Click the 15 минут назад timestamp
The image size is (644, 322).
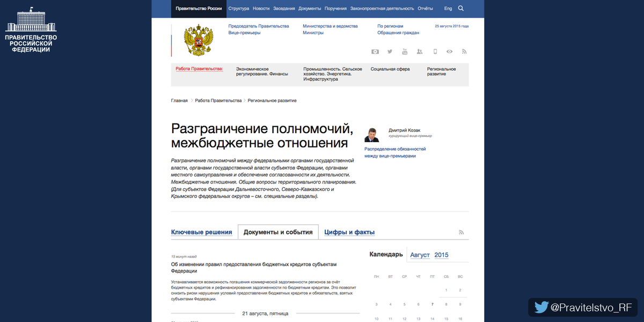coord(184,257)
